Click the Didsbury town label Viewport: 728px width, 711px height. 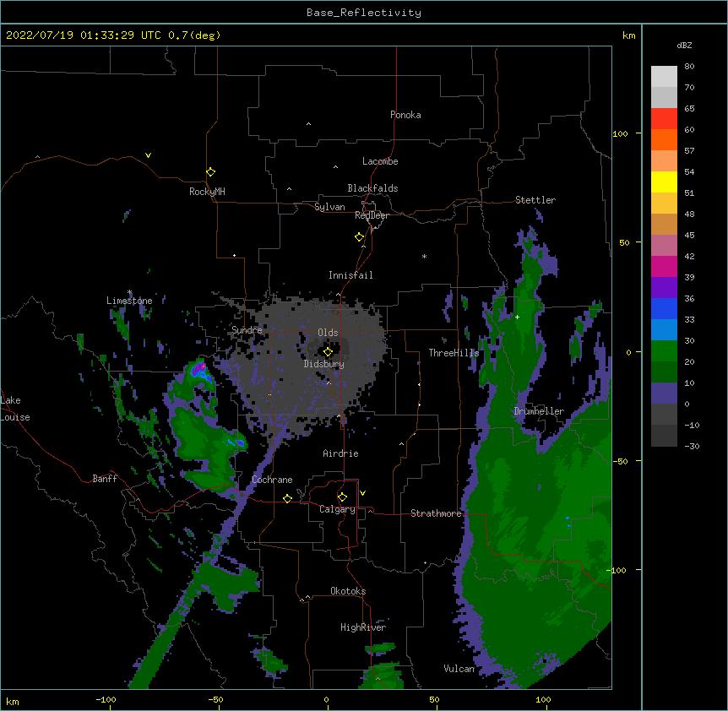pos(324,364)
